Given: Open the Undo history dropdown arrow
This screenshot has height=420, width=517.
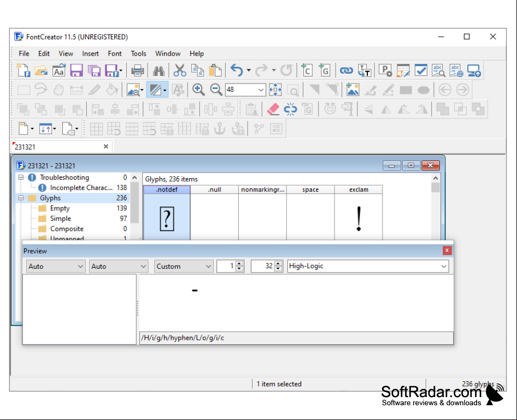Looking at the screenshot, I should (249, 70).
